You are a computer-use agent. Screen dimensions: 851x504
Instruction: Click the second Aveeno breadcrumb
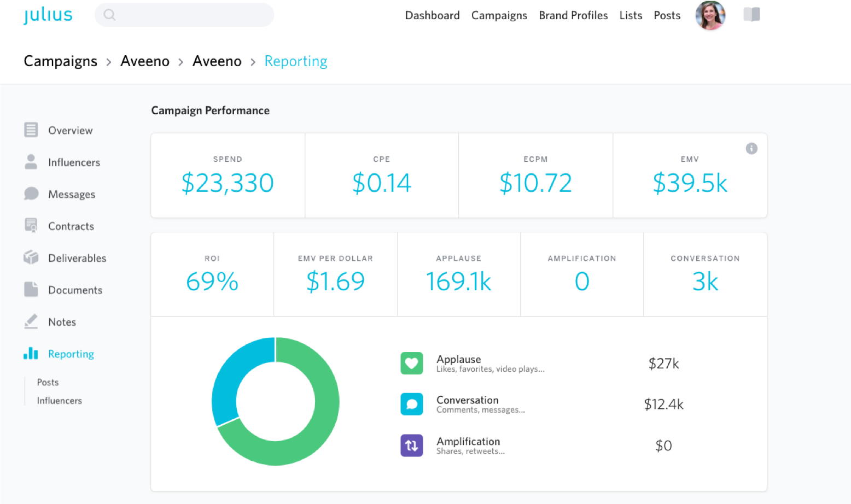(x=217, y=61)
